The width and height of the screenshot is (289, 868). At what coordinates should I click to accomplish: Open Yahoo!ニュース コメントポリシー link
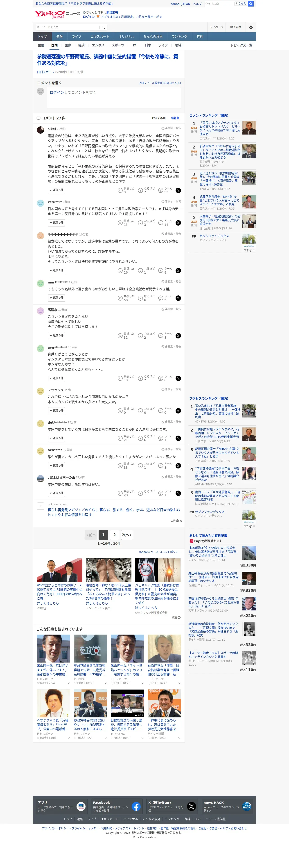click(160, 552)
